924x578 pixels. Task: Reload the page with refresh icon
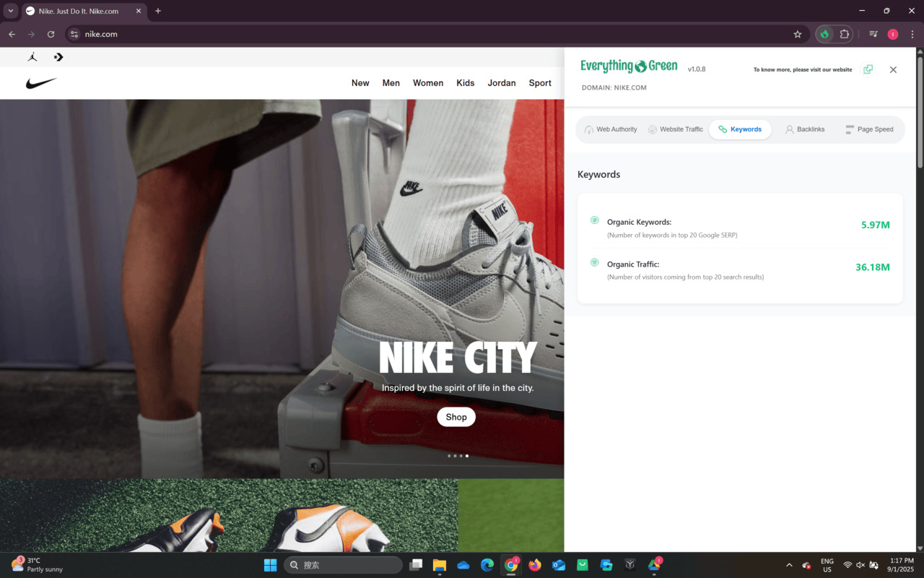51,34
